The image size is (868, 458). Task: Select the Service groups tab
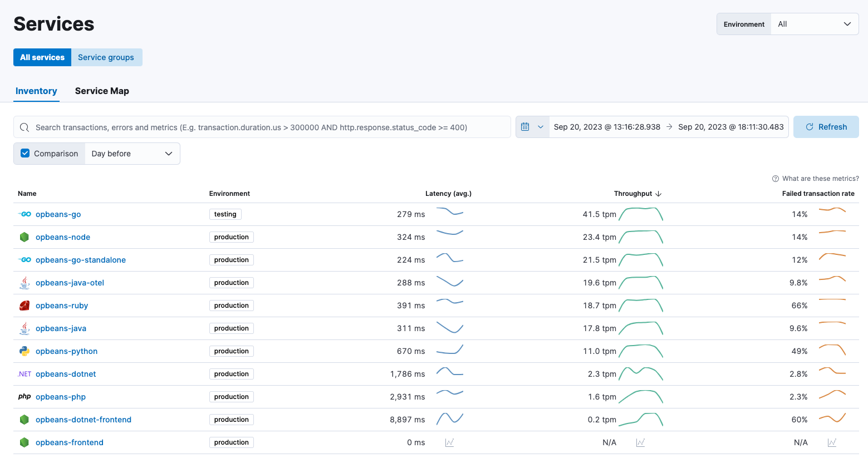[106, 57]
